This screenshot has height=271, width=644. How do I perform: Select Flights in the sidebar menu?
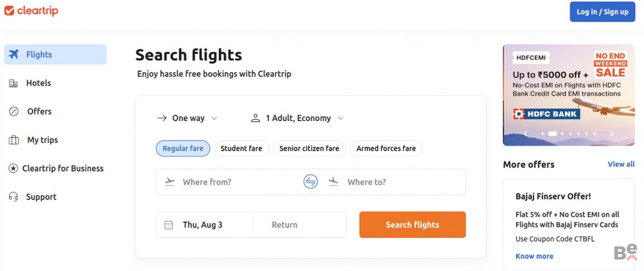(56, 55)
